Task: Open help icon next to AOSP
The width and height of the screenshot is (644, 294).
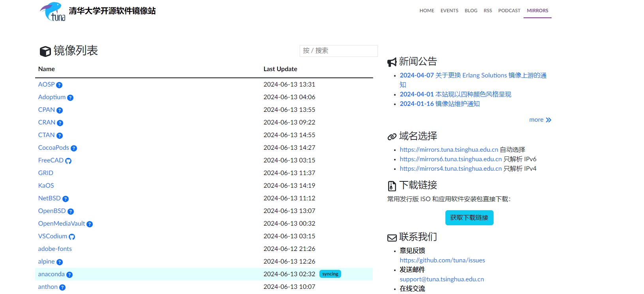Action: coord(59,85)
